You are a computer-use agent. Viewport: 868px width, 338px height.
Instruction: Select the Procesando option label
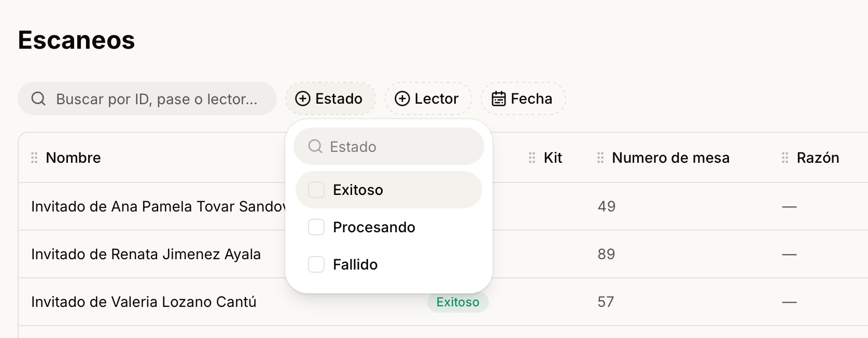click(374, 227)
